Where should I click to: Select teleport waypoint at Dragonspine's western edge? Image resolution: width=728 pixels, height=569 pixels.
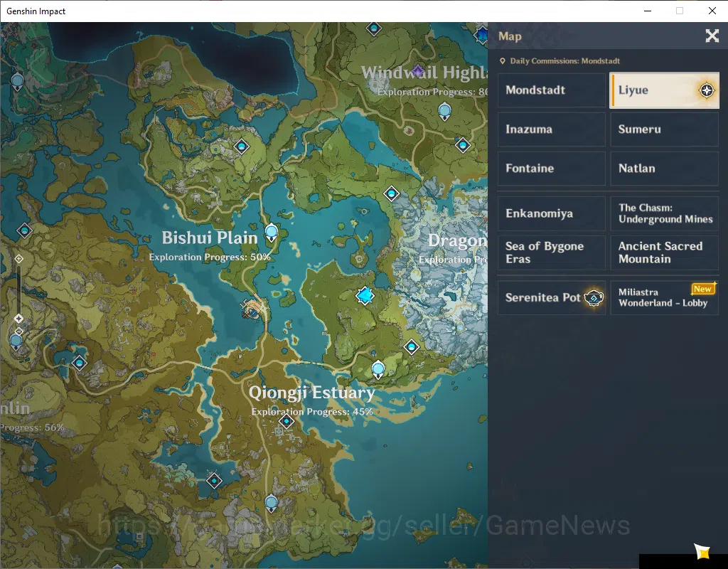tap(392, 193)
